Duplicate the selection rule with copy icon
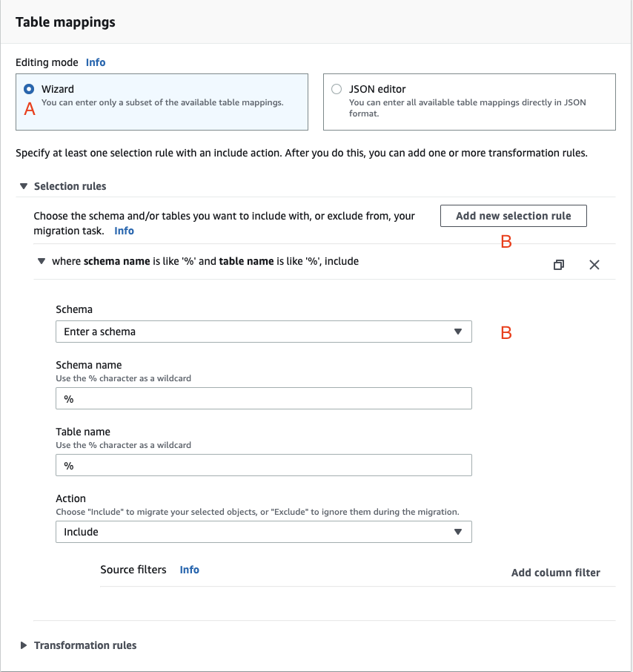Screen dimensions: 633x672 tap(559, 265)
